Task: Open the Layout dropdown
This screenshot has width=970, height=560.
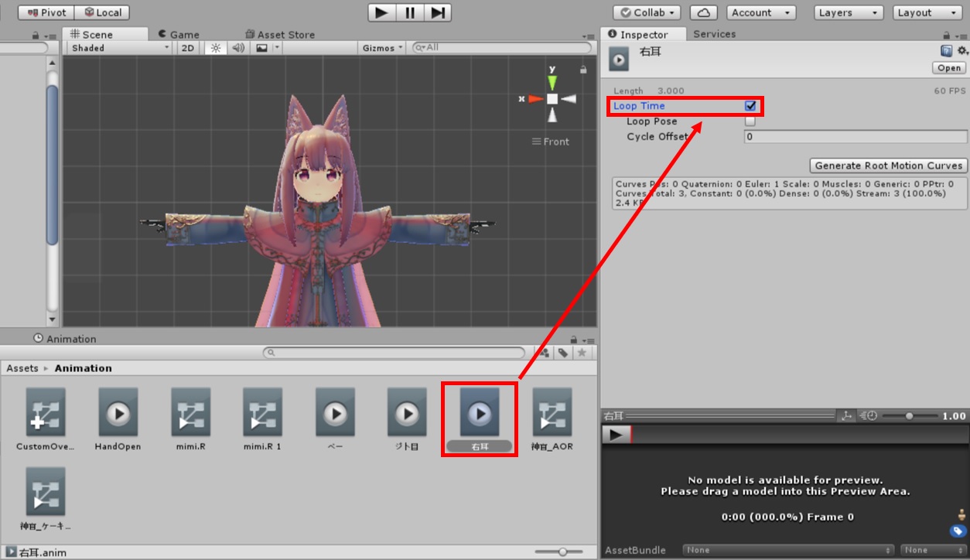Action: 926,12
